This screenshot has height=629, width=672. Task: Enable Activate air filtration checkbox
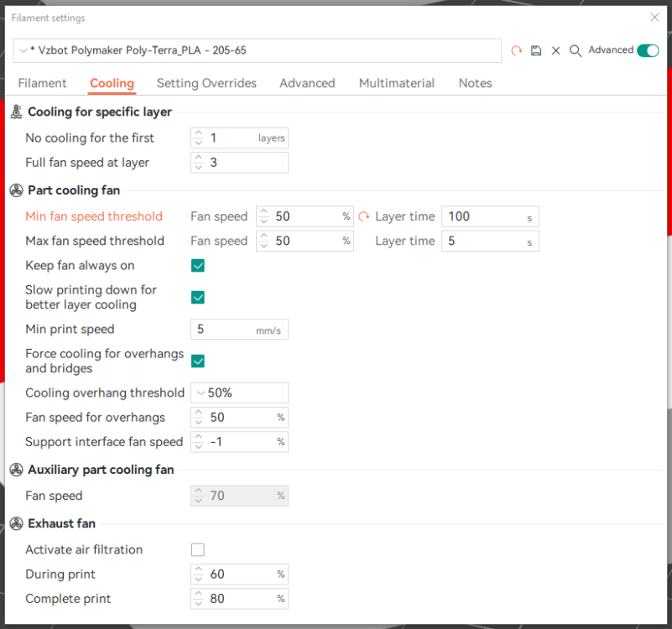tap(197, 549)
